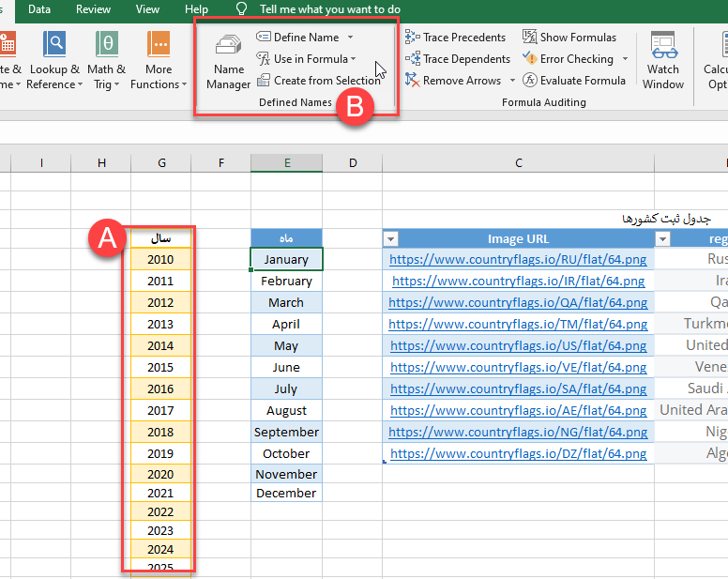Click Evaluate Formula
728x579 pixels.
point(573,81)
